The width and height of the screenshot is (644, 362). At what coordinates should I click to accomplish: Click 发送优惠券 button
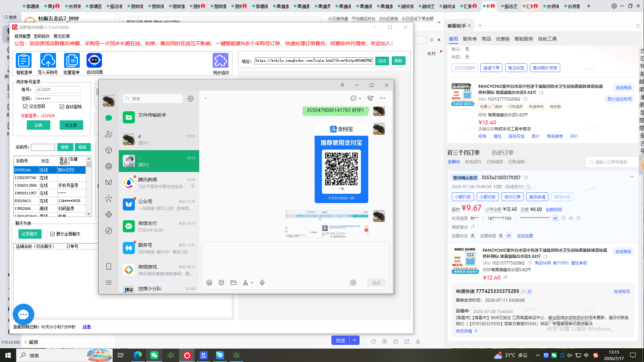[465, 68]
